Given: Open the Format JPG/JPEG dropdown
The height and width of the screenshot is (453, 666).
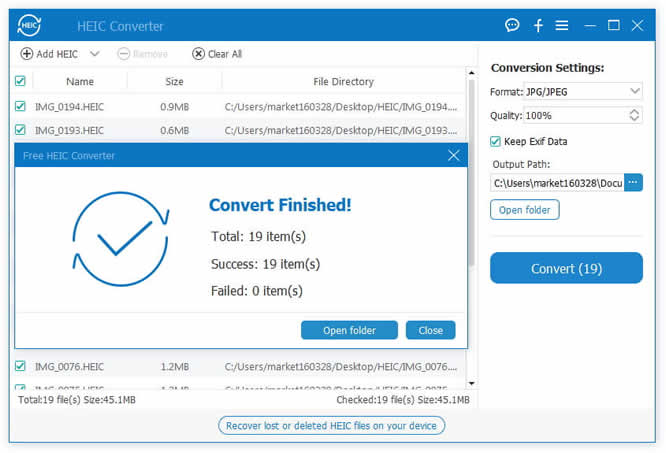Looking at the screenshot, I should (x=583, y=91).
